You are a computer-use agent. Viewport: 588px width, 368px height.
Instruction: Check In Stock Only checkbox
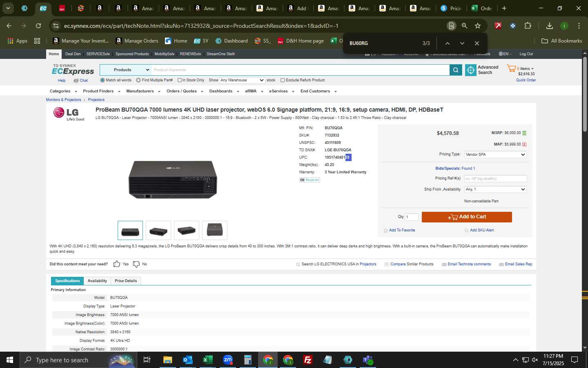[180, 80]
